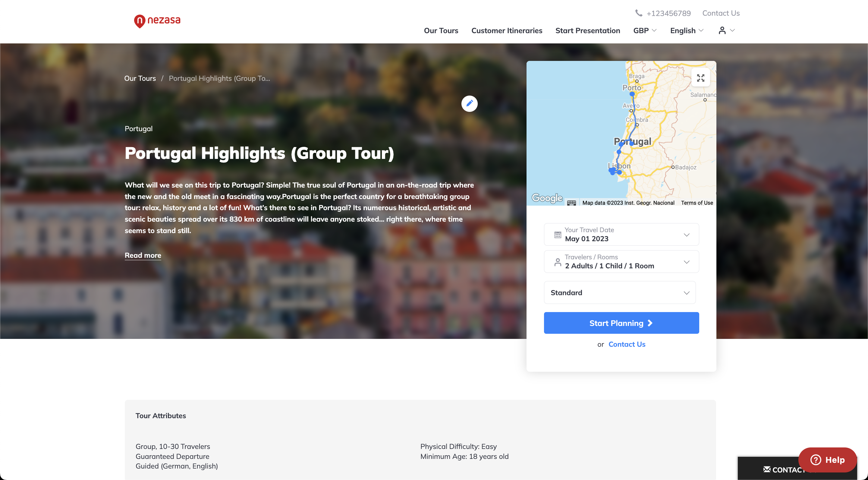Screen dimensions: 868x480
Task: Expand the Travelers / Rooms selector
Action: 621,262
